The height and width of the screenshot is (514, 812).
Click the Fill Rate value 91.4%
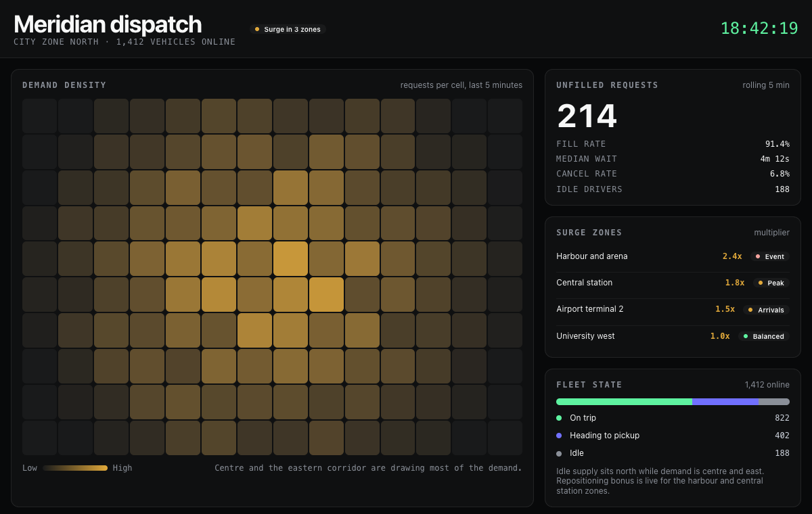[777, 144]
